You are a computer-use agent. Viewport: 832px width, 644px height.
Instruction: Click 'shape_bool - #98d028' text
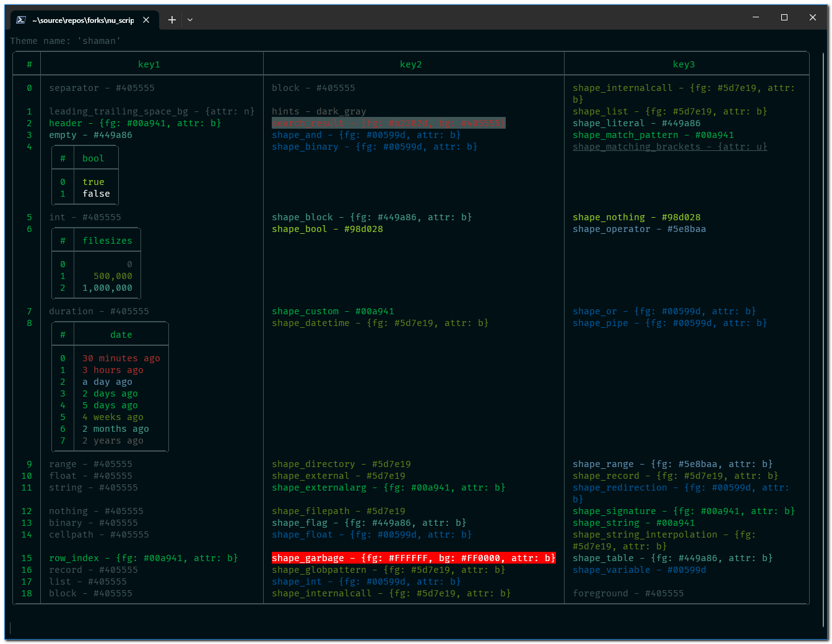click(327, 229)
